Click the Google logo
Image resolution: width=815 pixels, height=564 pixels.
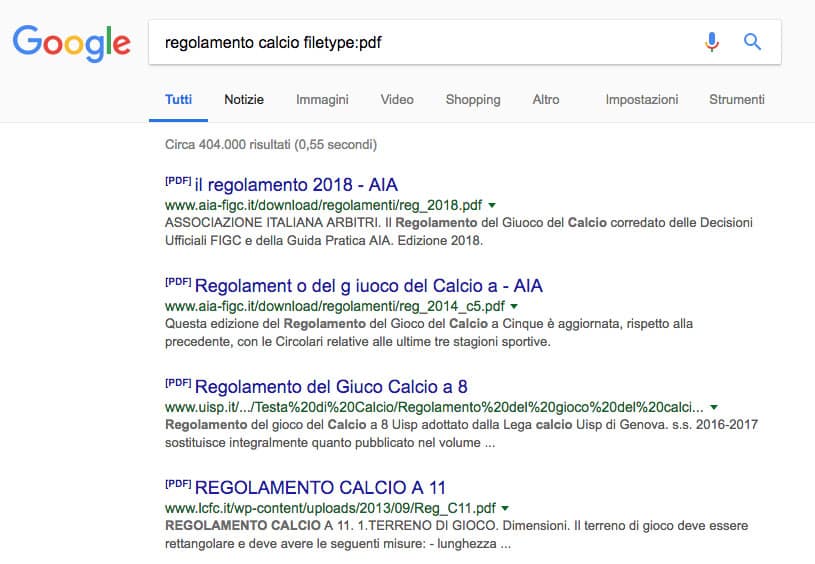tap(72, 43)
